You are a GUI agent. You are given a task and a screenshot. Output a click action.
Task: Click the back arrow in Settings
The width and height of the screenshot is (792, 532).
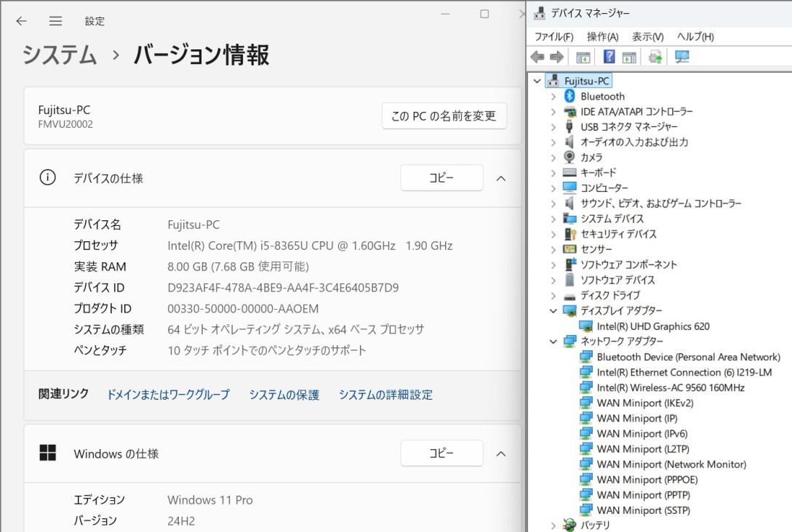[x=22, y=21]
